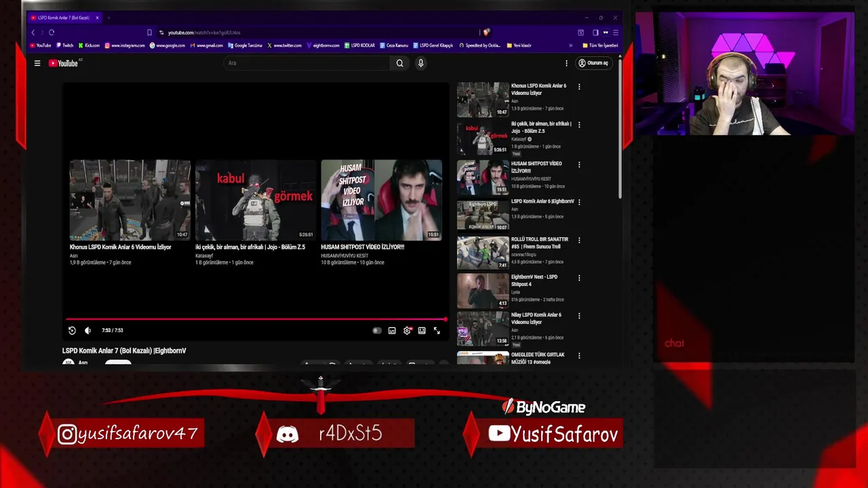The image size is (868, 488).
Task: Open sidebar video Nilay LSPD Komik Anlar 6
Action: (536, 319)
